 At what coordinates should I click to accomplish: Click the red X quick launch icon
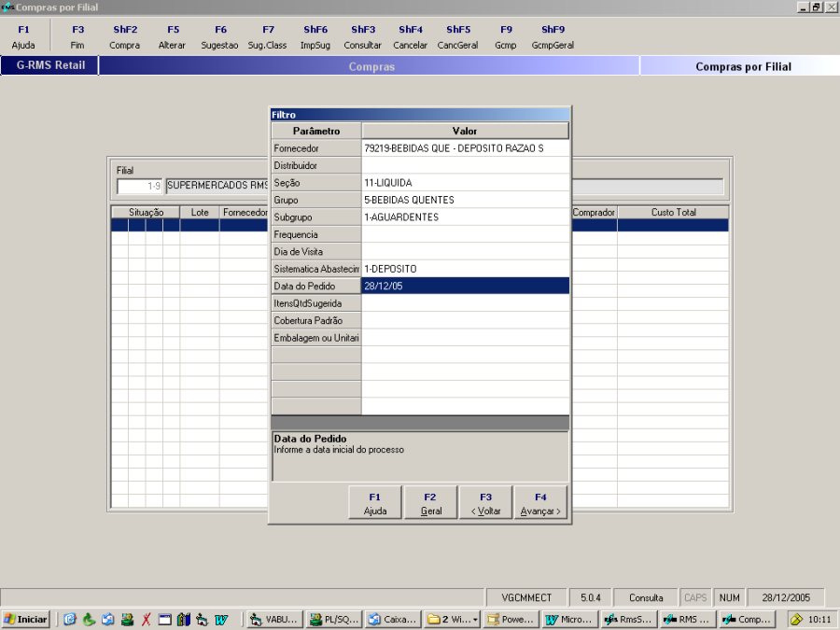[x=146, y=620]
